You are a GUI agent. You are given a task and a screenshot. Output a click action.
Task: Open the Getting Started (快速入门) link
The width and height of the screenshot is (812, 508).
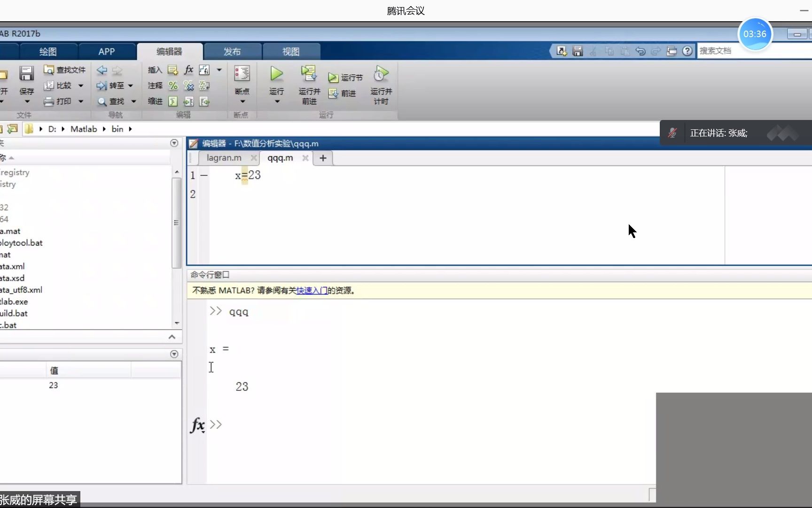click(x=312, y=291)
